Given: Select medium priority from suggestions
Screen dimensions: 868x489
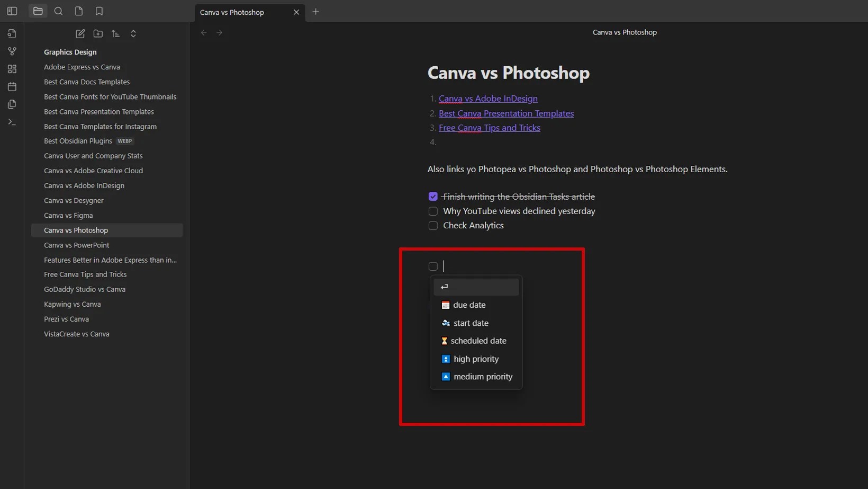Looking at the screenshot, I should [x=476, y=377].
